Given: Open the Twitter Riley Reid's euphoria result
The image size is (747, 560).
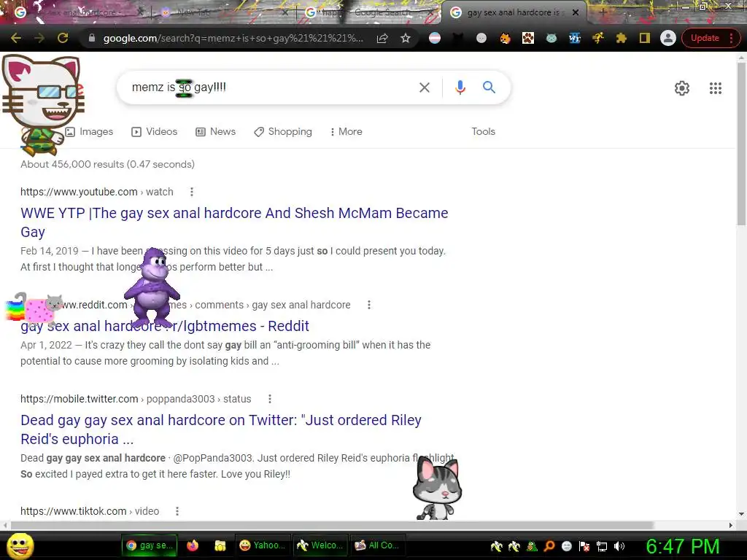Looking at the screenshot, I should pos(221,429).
